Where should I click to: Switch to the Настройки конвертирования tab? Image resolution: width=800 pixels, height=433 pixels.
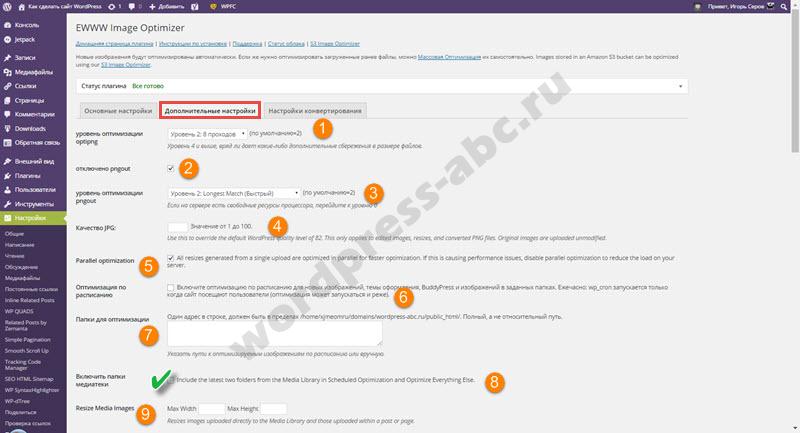(315, 111)
